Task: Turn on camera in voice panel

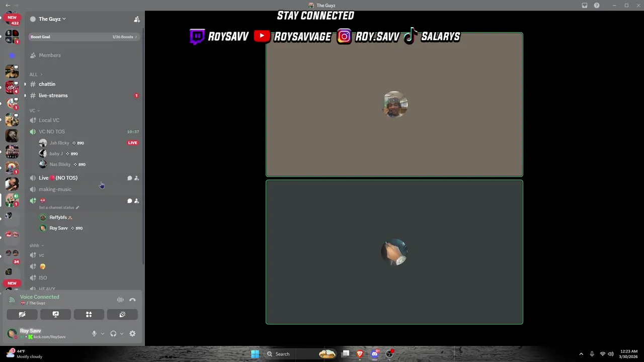Action: tap(22, 315)
